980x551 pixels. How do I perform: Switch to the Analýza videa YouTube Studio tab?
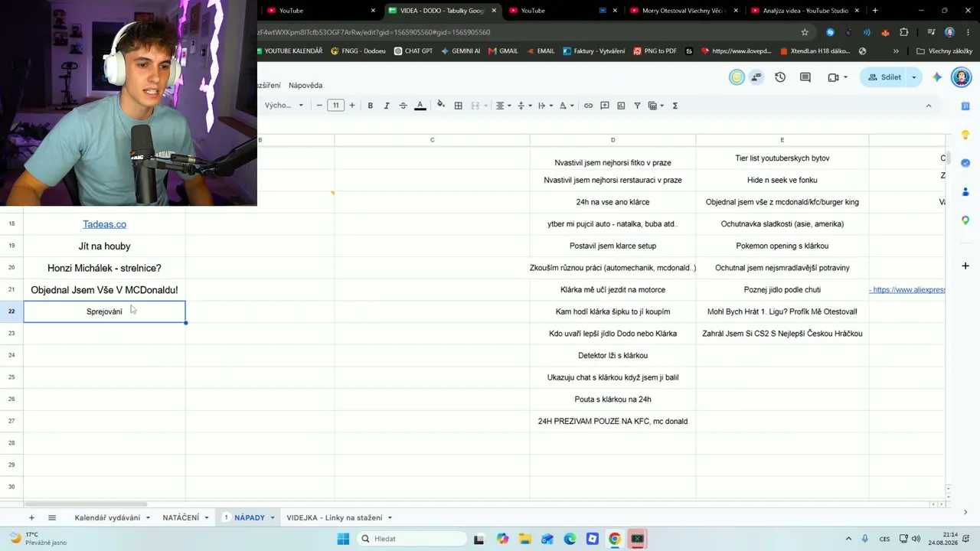pos(803,11)
